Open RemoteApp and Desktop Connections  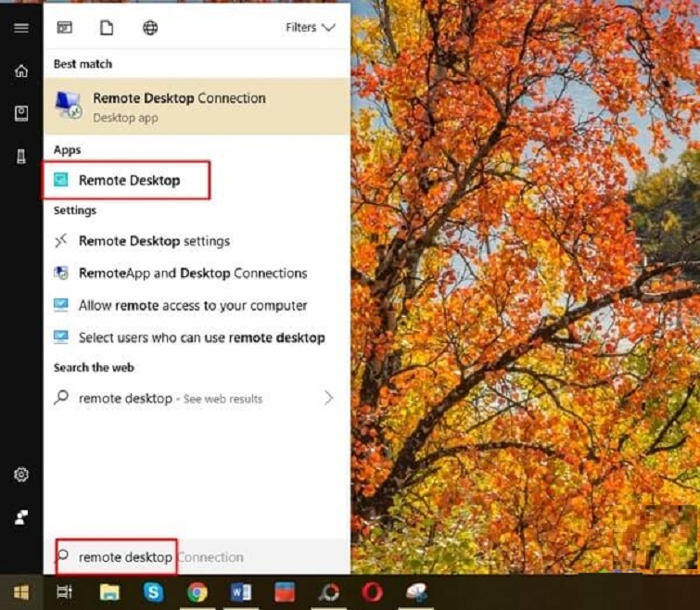click(x=192, y=273)
